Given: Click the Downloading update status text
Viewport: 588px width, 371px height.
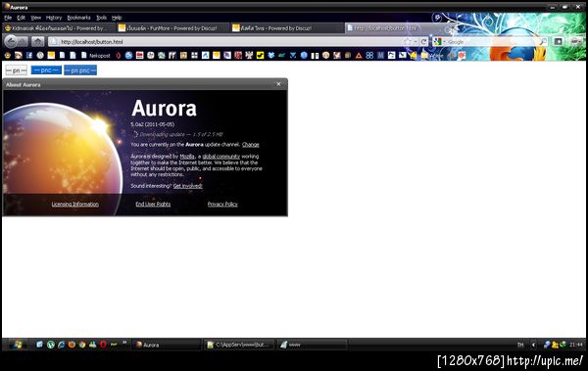Looking at the screenshot, I should pos(181,134).
